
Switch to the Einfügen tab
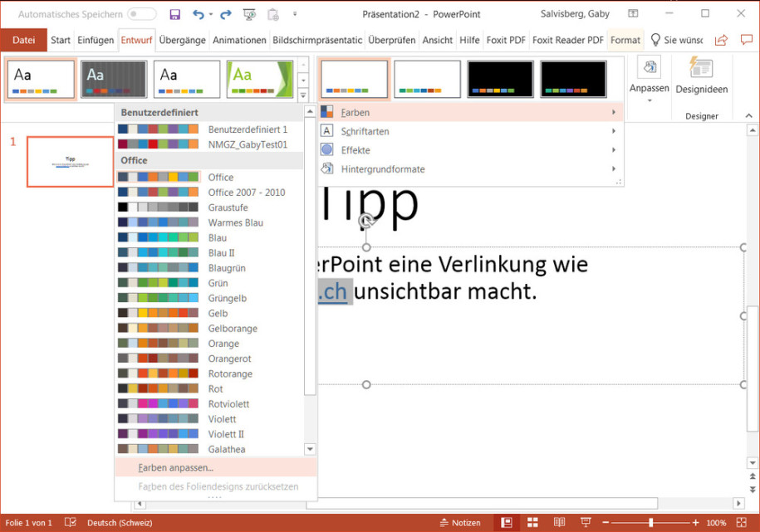click(x=96, y=40)
